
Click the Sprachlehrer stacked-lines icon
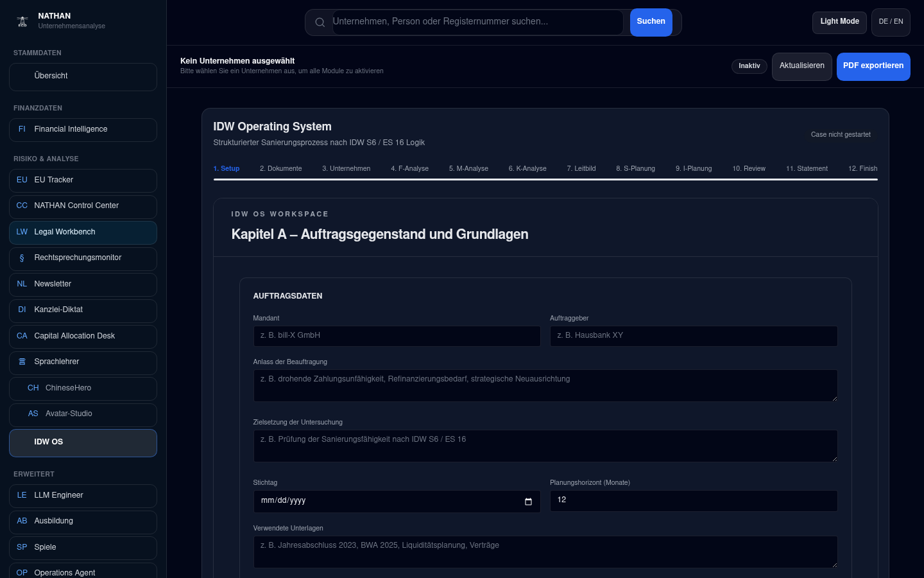(22, 362)
